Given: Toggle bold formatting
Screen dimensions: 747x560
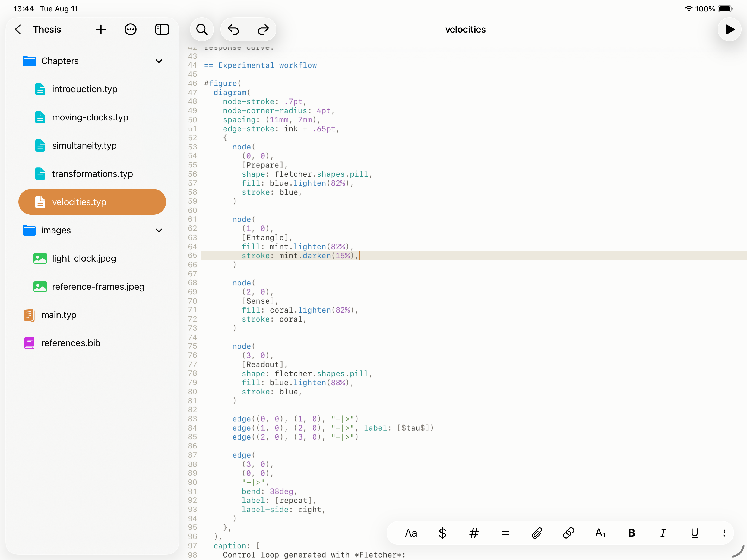Looking at the screenshot, I should point(632,533).
